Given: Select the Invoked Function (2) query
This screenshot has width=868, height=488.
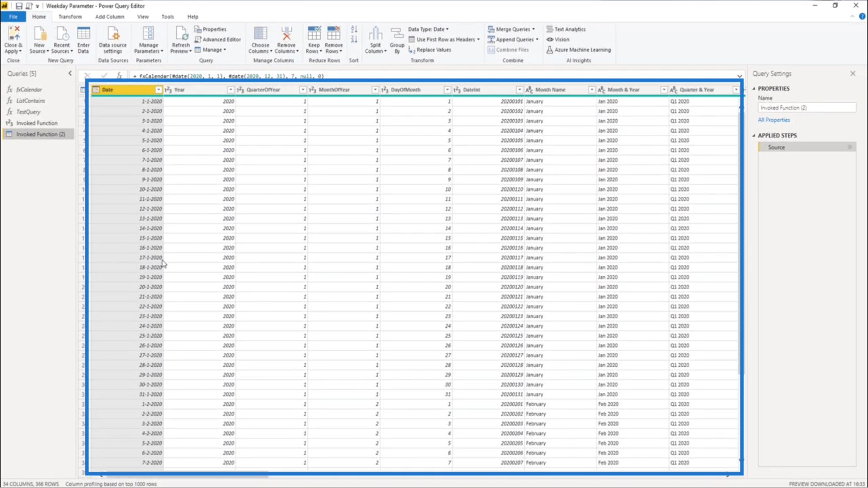Looking at the screenshot, I should point(38,134).
